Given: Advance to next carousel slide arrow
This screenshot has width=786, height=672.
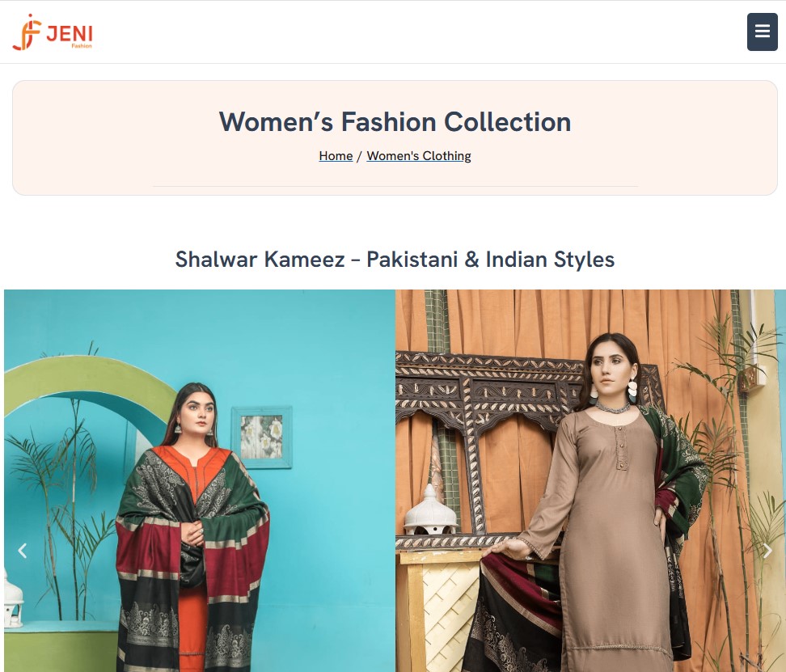Looking at the screenshot, I should pos(767,550).
